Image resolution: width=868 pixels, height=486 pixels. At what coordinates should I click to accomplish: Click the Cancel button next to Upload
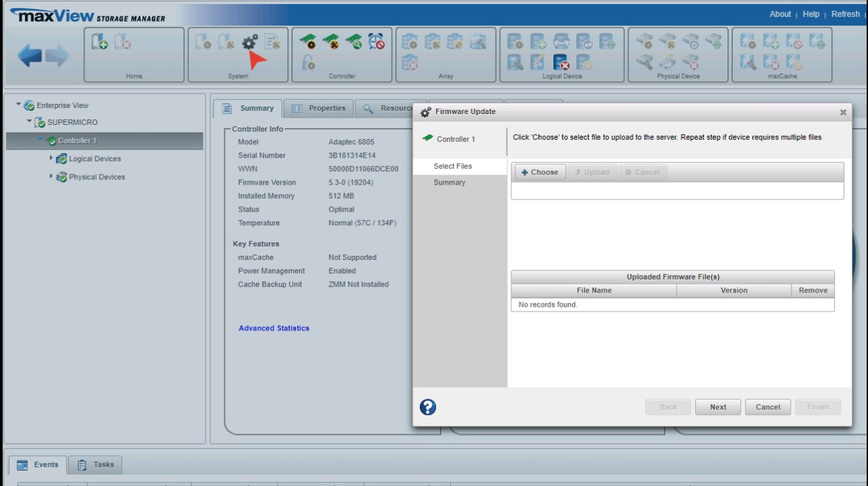click(x=642, y=172)
